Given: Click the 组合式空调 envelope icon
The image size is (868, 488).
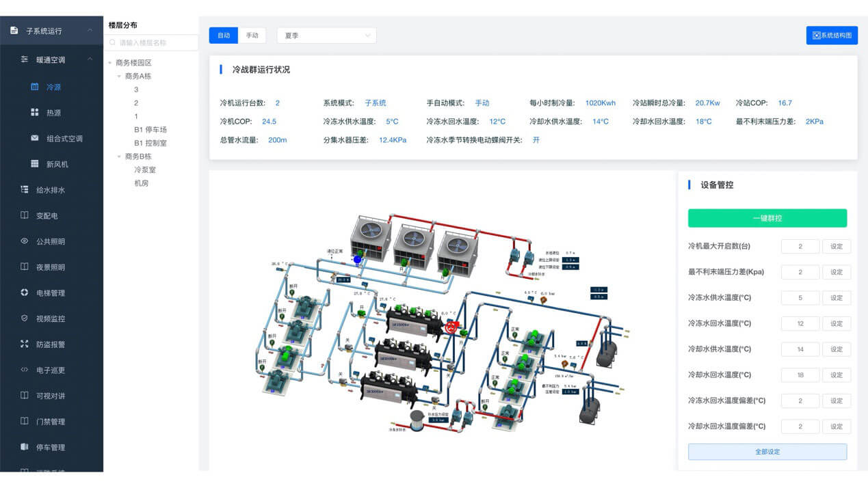Looking at the screenshot, I should 35,138.
